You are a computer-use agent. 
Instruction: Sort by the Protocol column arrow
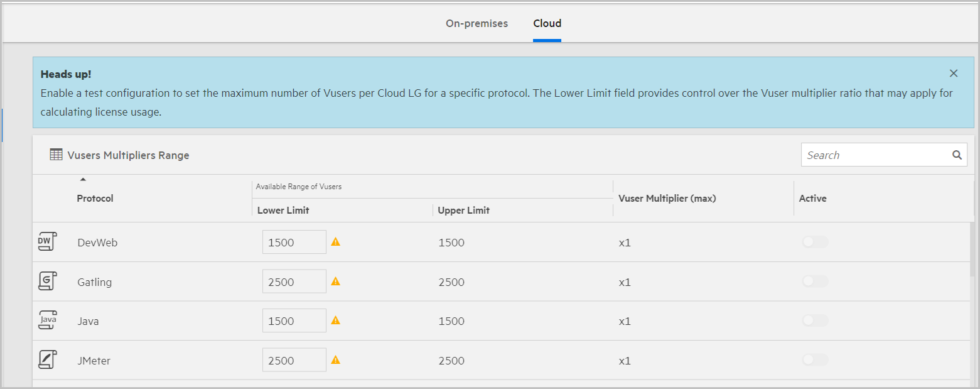coord(83,180)
